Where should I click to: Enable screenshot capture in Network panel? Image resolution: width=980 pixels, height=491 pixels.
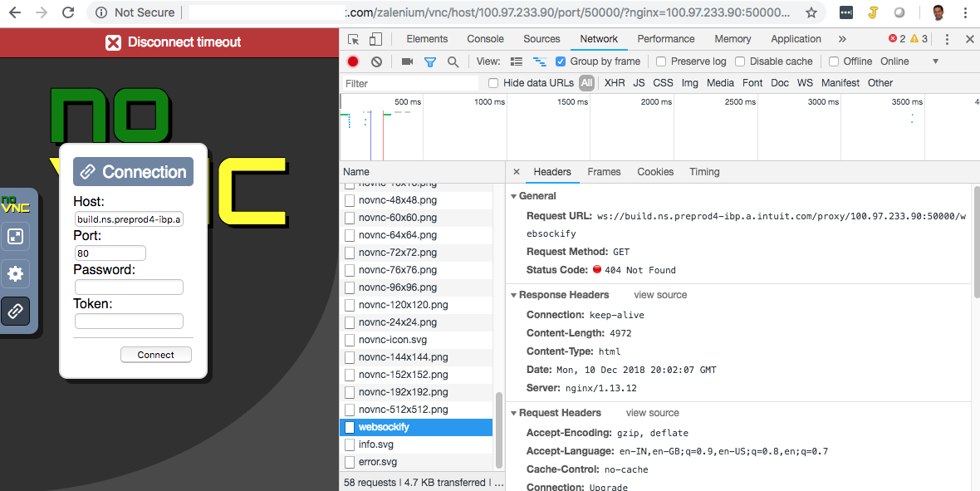point(406,61)
